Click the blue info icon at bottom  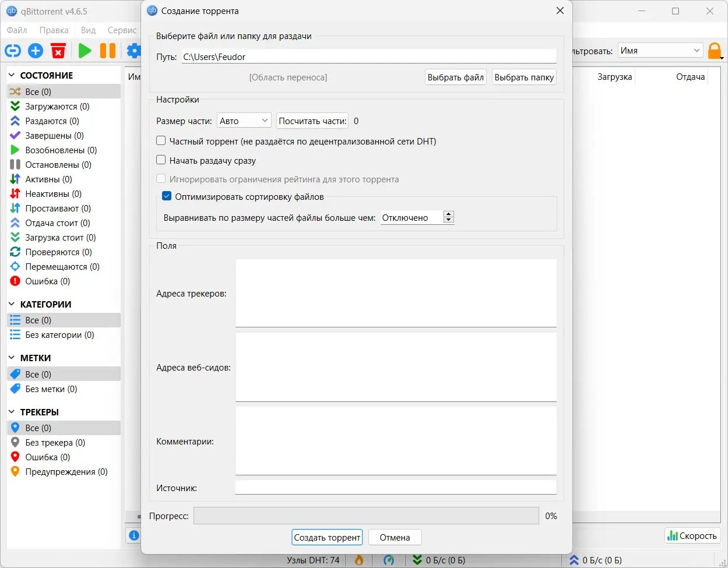[x=134, y=535]
